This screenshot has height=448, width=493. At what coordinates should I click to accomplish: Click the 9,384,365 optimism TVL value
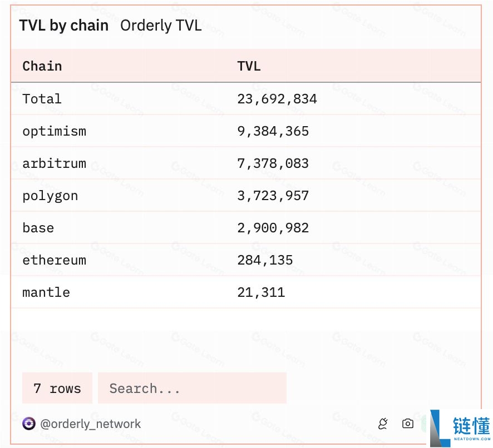pyautogui.click(x=273, y=131)
